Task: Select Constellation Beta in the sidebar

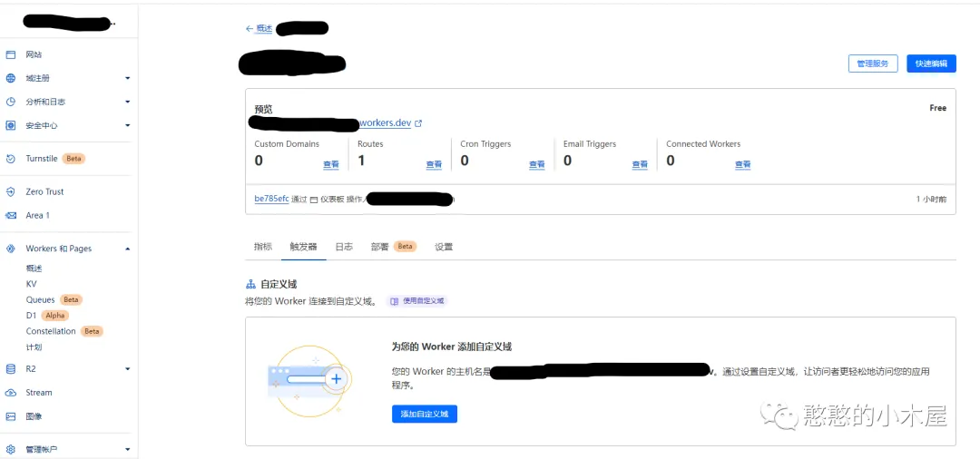Action: click(64, 331)
